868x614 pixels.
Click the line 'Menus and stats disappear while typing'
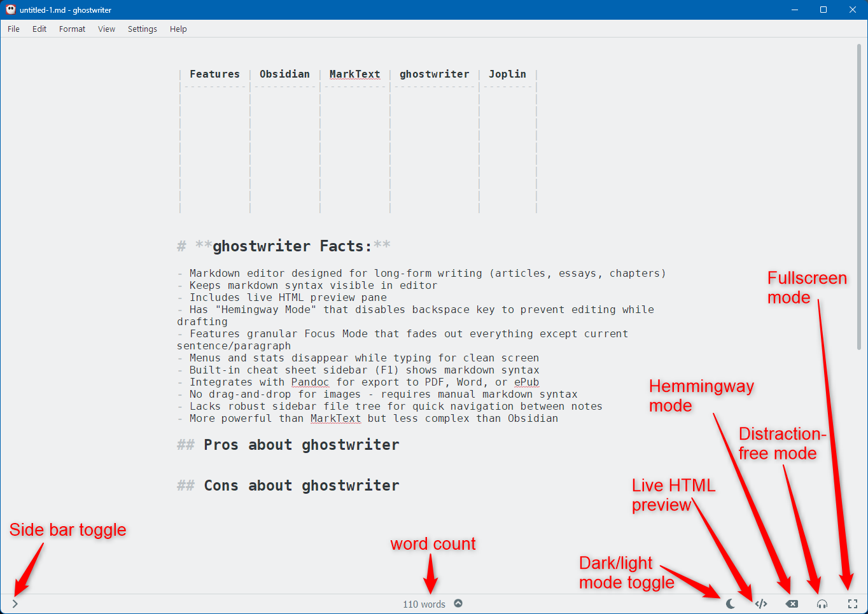365,358
